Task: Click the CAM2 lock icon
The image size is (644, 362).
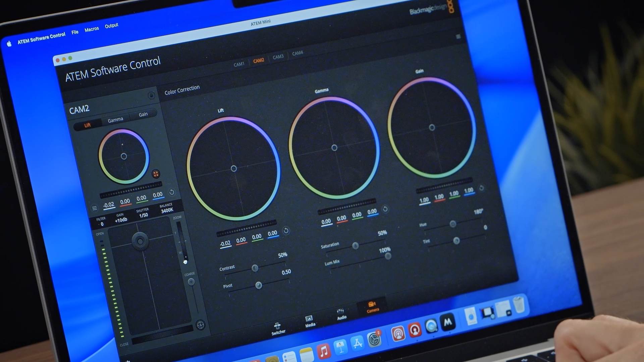Action: (151, 96)
